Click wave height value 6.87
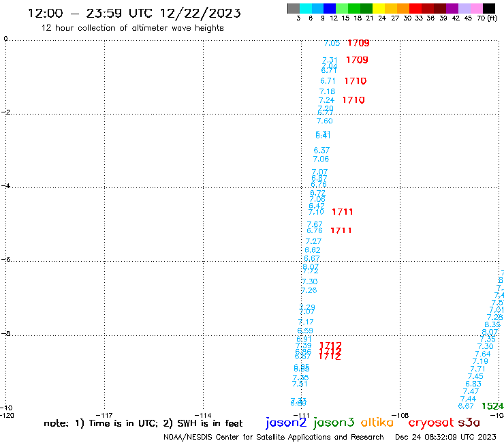The image size is (504, 443). pyautogui.click(x=319, y=178)
